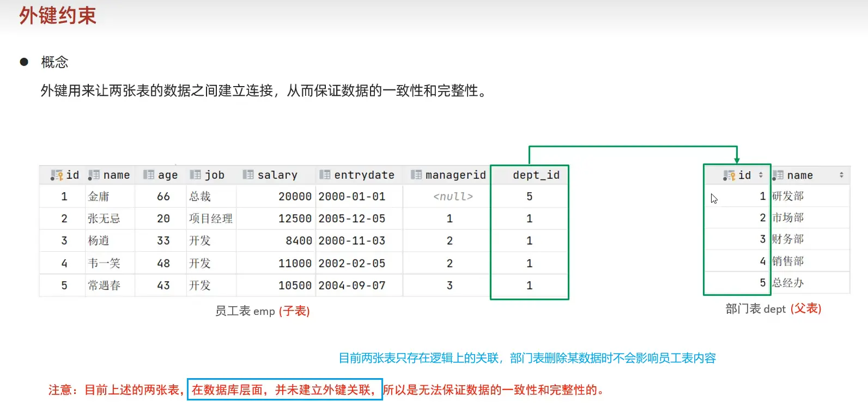The image size is (868, 407).
Task: Toggle sort arrows on dept name column
Action: point(841,175)
